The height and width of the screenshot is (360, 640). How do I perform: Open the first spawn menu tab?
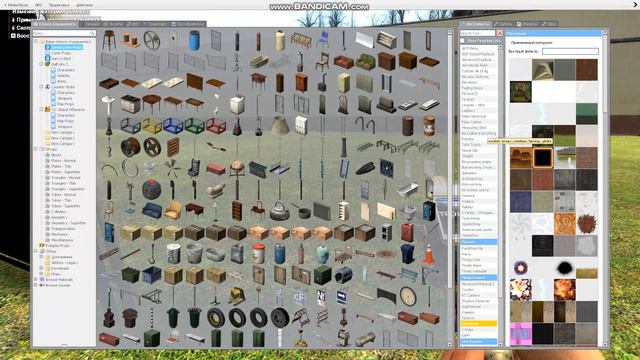55,24
